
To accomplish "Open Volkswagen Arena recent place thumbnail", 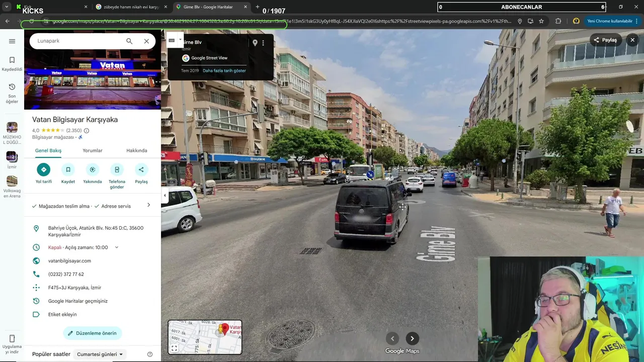I will (x=12, y=181).
